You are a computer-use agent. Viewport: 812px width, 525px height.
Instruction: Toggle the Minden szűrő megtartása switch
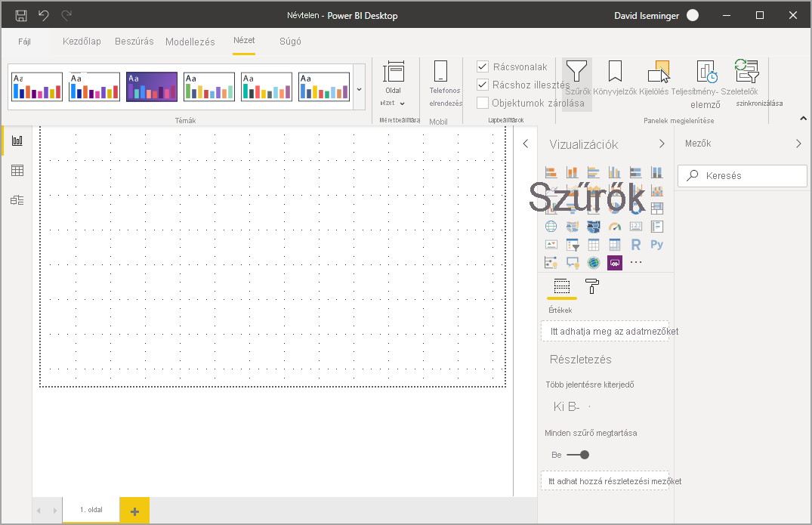(x=578, y=455)
